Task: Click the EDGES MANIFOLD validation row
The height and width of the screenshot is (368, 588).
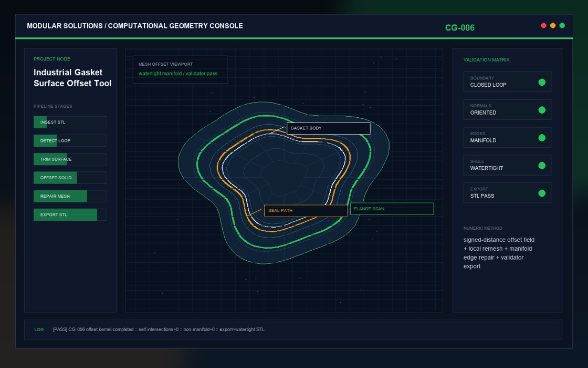Action: click(x=507, y=137)
